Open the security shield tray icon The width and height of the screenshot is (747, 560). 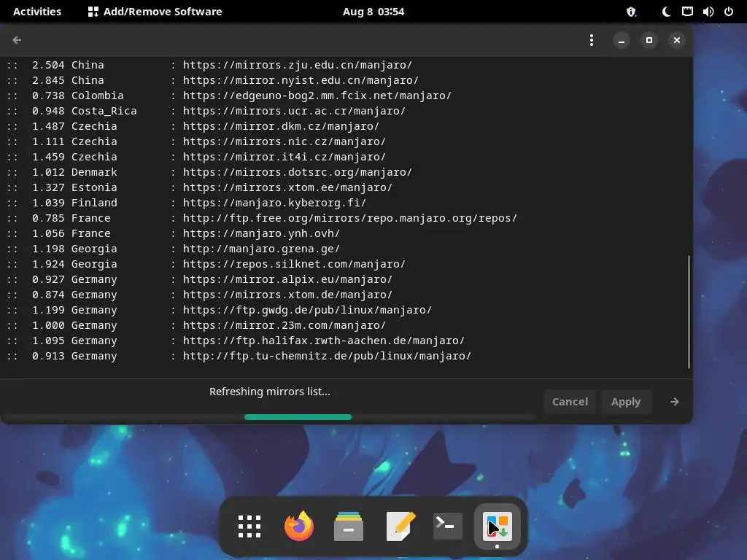tap(631, 12)
